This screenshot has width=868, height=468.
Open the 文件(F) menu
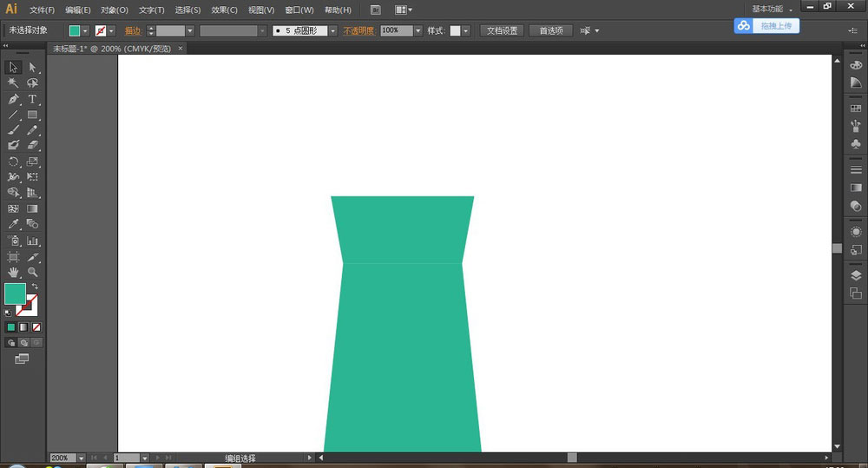tap(42, 10)
